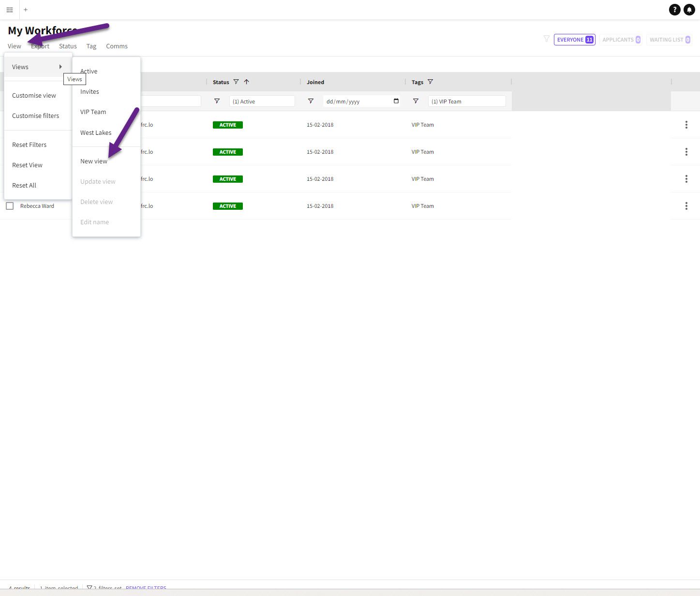This screenshot has width=700, height=596.
Task: Open the hamburger menu icon
Action: click(x=10, y=10)
